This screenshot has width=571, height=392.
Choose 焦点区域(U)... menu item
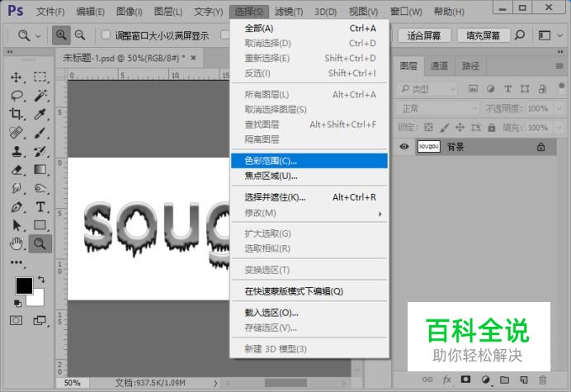tap(309, 176)
